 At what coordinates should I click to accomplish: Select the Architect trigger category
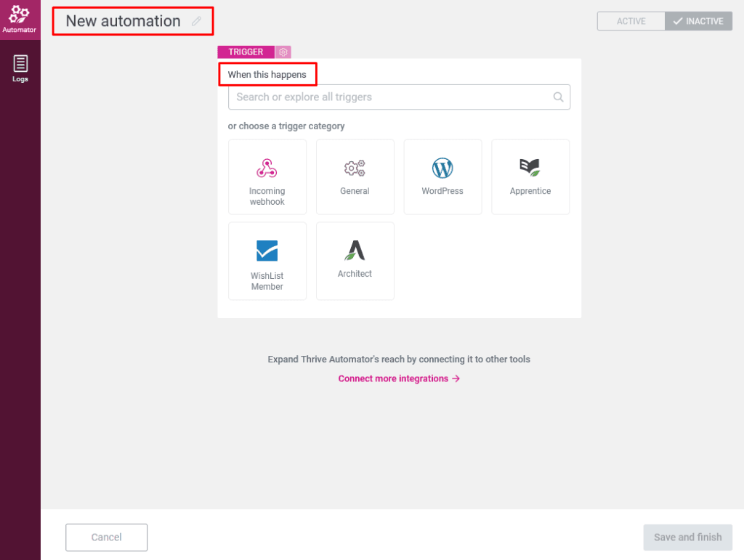pos(355,261)
